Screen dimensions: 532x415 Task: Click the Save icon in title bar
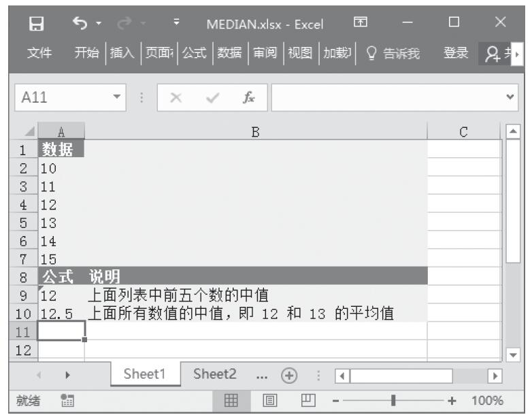coord(29,24)
